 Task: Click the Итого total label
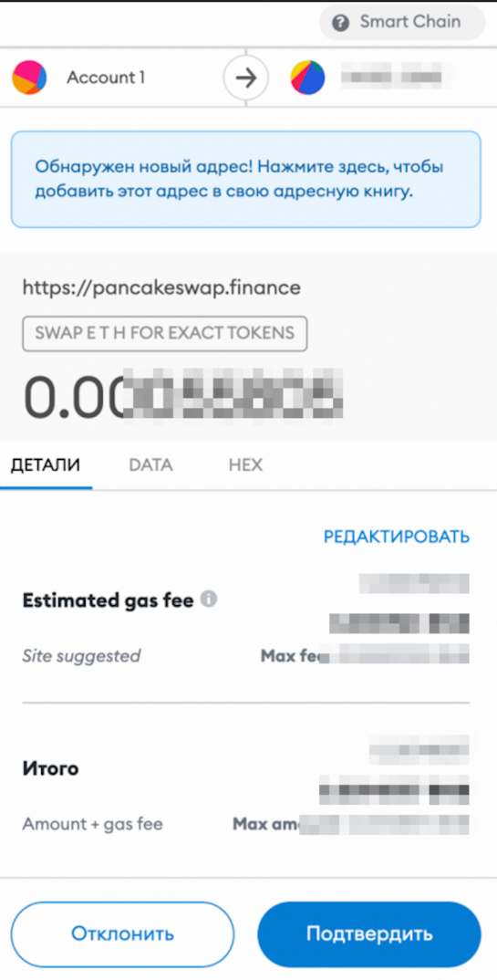point(50,768)
